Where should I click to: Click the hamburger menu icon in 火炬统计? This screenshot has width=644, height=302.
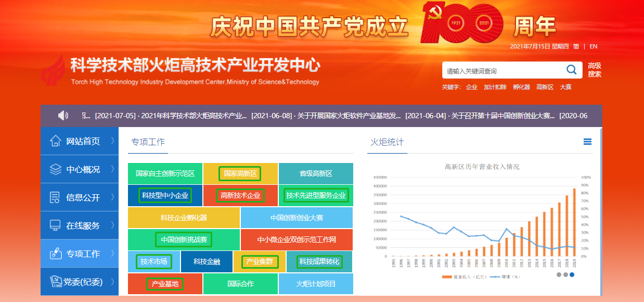[587, 142]
